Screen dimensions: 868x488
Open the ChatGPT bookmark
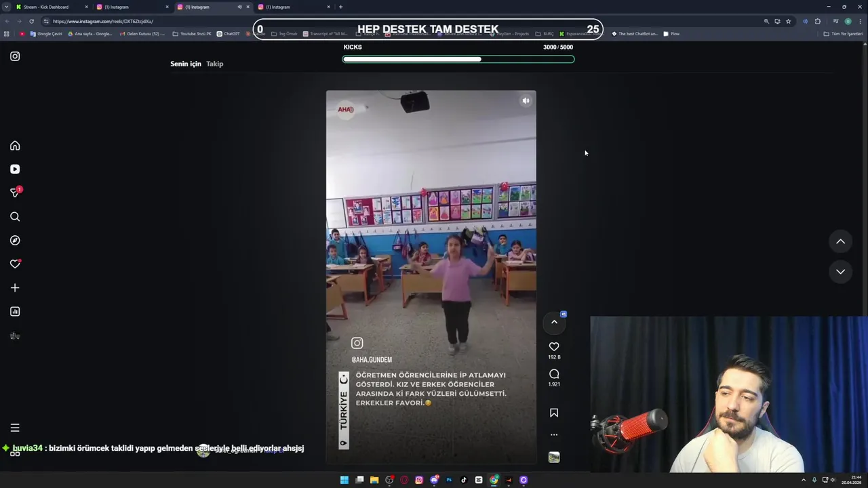[229, 34]
